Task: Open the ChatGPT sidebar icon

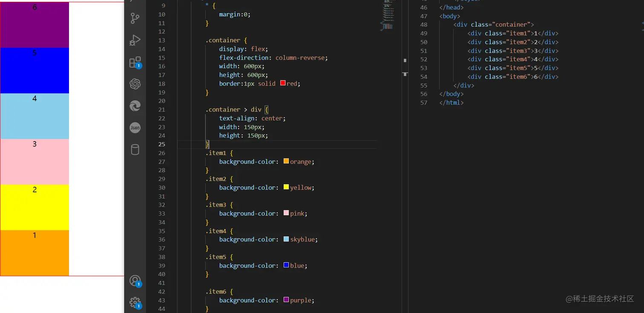Action: (135, 84)
